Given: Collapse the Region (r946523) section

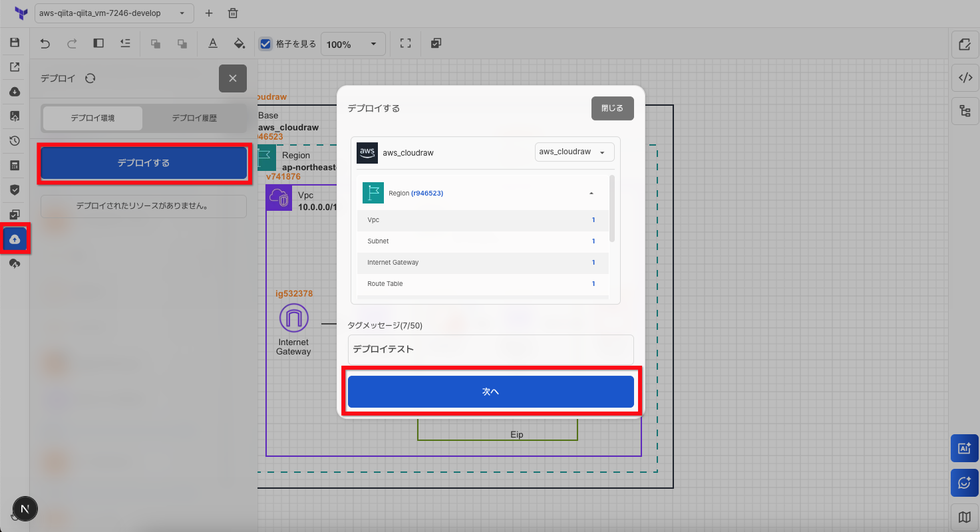Looking at the screenshot, I should coord(591,194).
